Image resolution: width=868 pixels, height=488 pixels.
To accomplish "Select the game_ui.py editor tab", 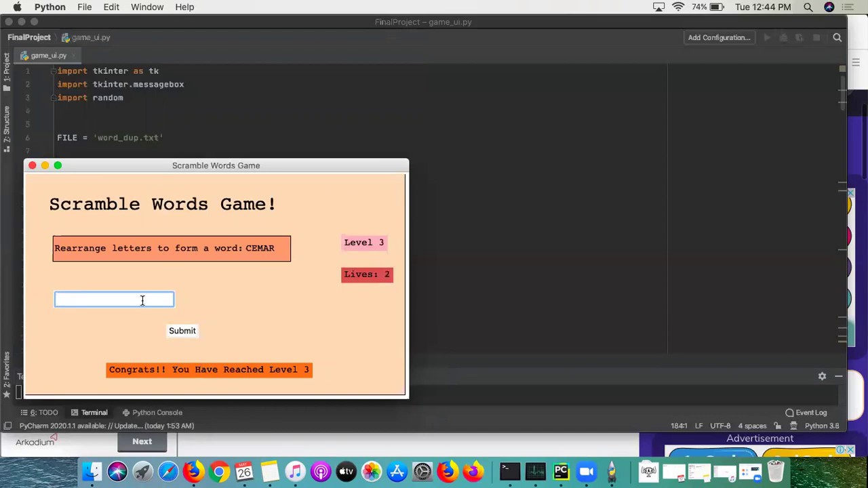I will point(48,56).
